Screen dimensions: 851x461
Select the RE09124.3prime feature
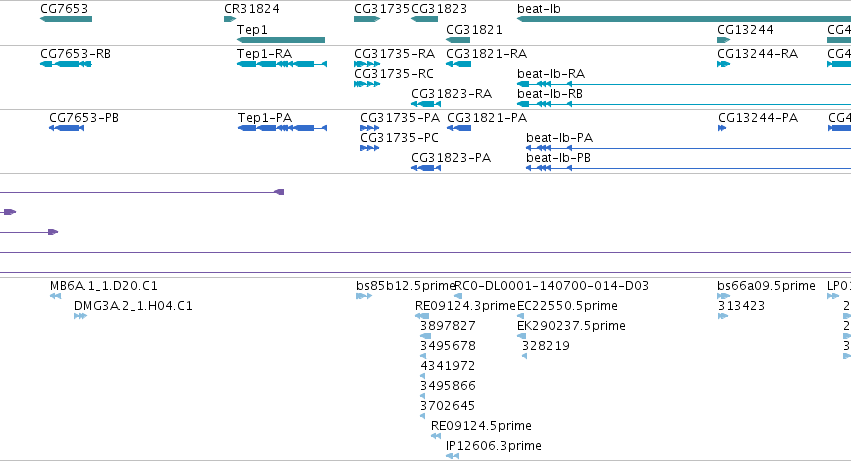(422, 316)
